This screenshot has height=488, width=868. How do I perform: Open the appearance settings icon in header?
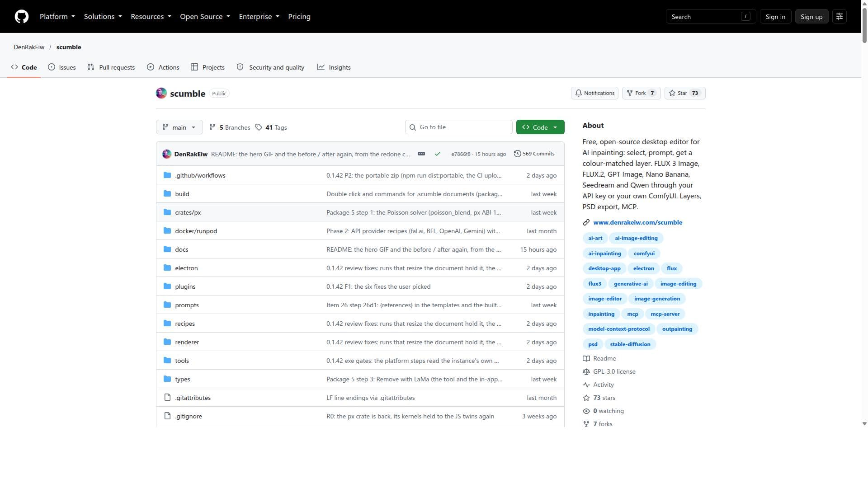(x=840, y=17)
